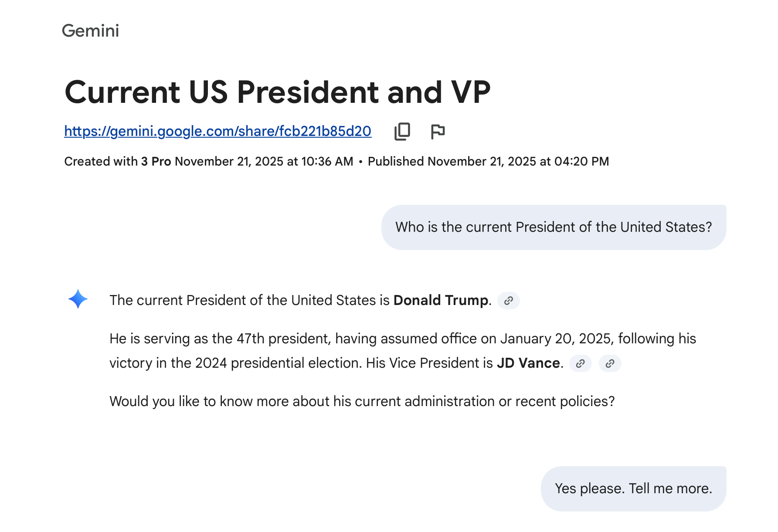Select the first user question bubble
The width and height of the screenshot is (778, 532).
554,227
